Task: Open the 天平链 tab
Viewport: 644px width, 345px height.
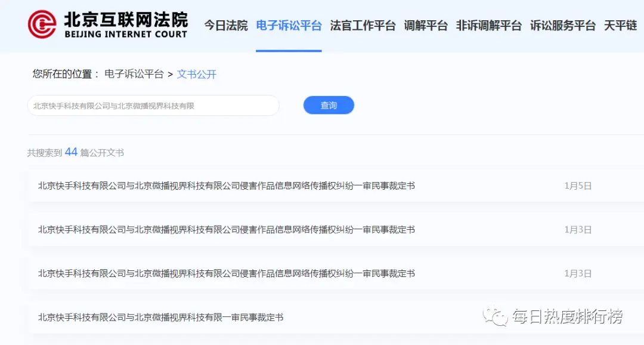Action: (x=620, y=26)
